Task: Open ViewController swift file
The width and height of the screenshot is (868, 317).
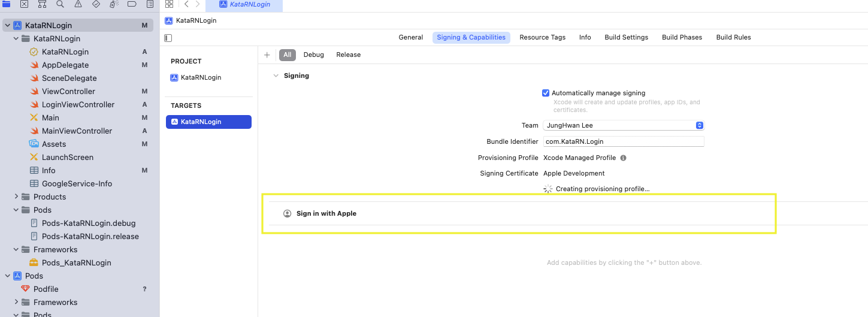Action: point(68,91)
